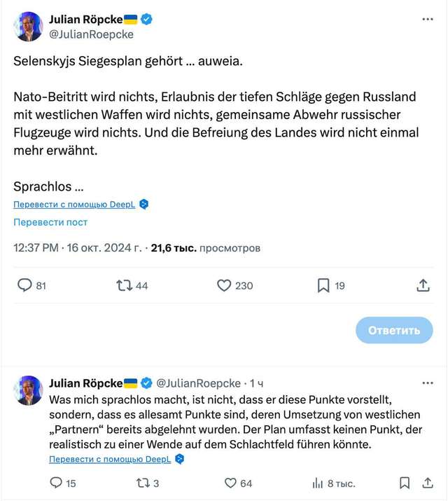
Task: Repost the main tweet with 44 reposts
Action: [124, 285]
